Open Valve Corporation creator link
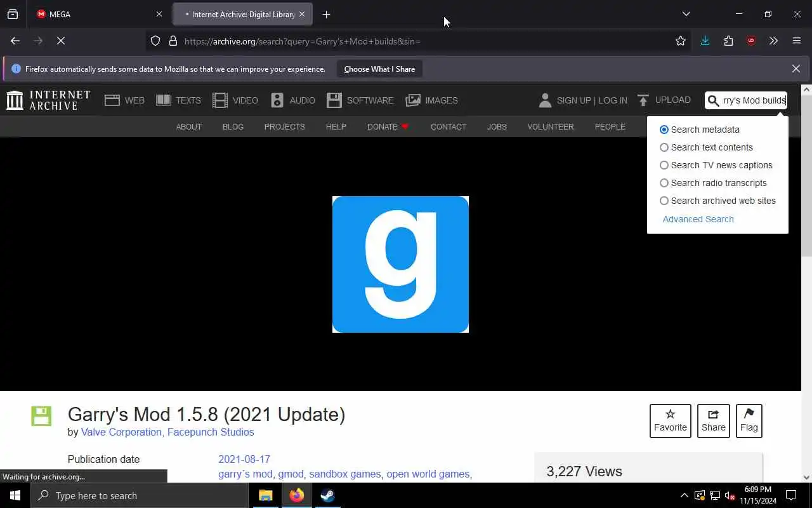 click(121, 432)
